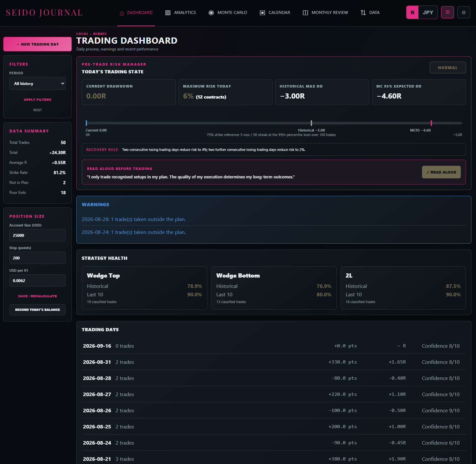
Task: Select the Dashboard tab label
Action: tap(140, 13)
